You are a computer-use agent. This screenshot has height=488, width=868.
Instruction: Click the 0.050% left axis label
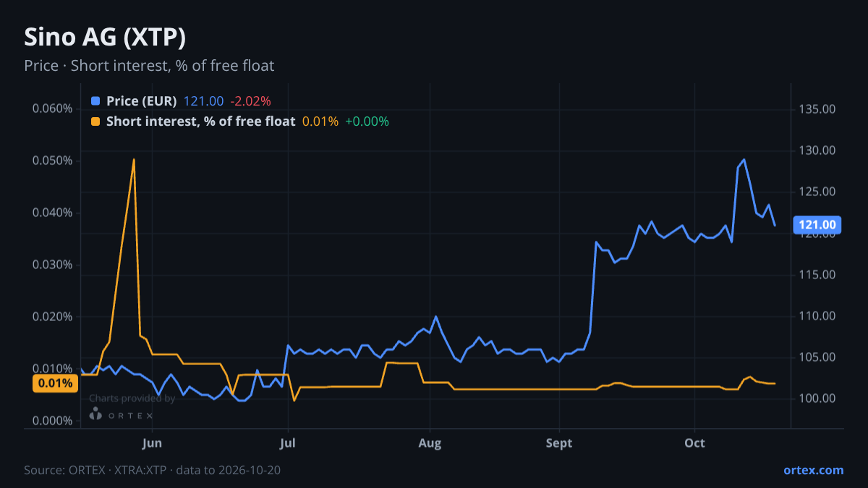tap(53, 160)
